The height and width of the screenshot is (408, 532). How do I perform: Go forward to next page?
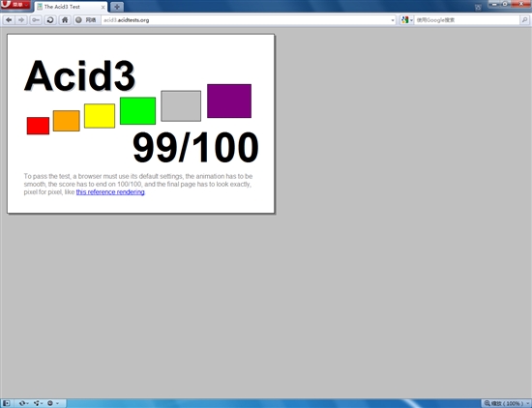pyautogui.click(x=21, y=20)
